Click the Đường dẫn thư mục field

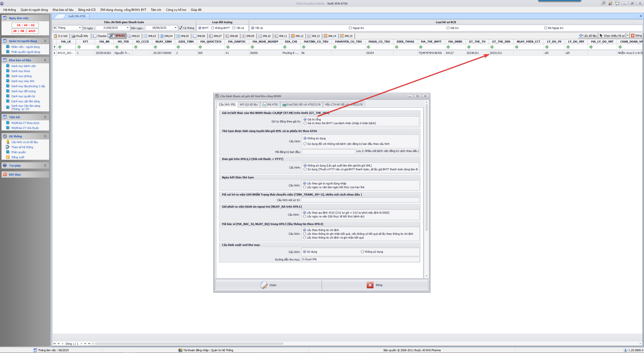360,259
